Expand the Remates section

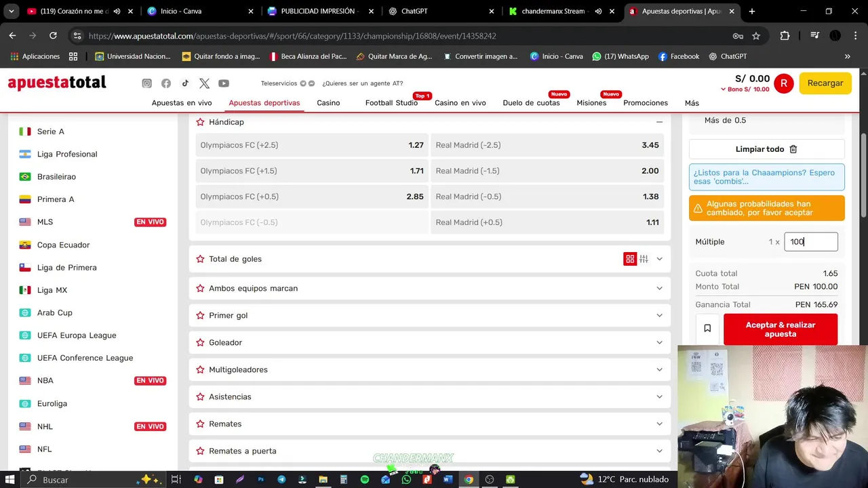click(659, 424)
